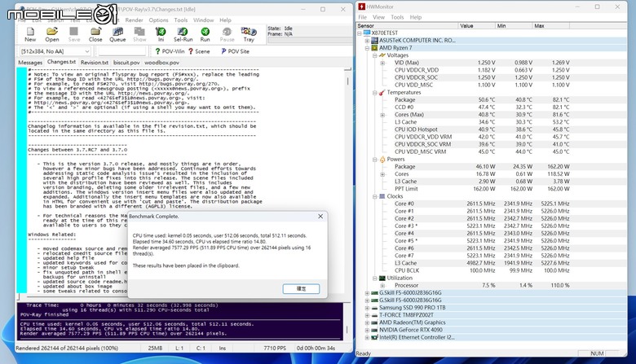Click the Pause toolbar icon
This screenshot has height=364, width=636.
pos(227,34)
